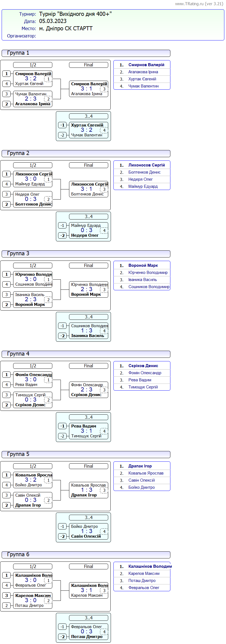The height and width of the screenshot is (644, 226).
Task: Open the www.TRating.ru link at top
Action: click(189, 4)
